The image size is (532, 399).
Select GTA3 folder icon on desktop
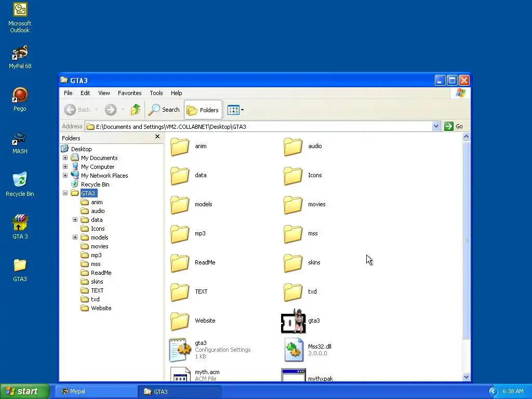[20, 270]
